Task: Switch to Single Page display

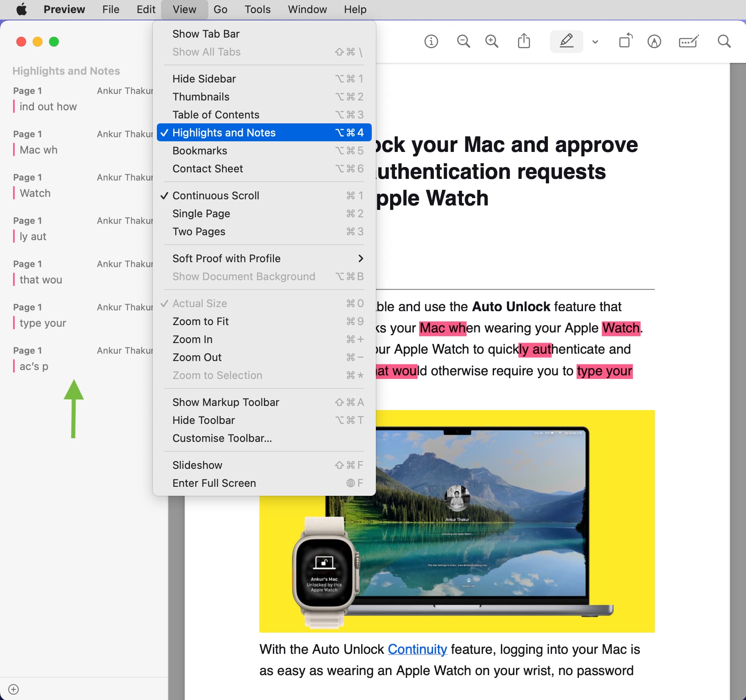Action: (264, 214)
